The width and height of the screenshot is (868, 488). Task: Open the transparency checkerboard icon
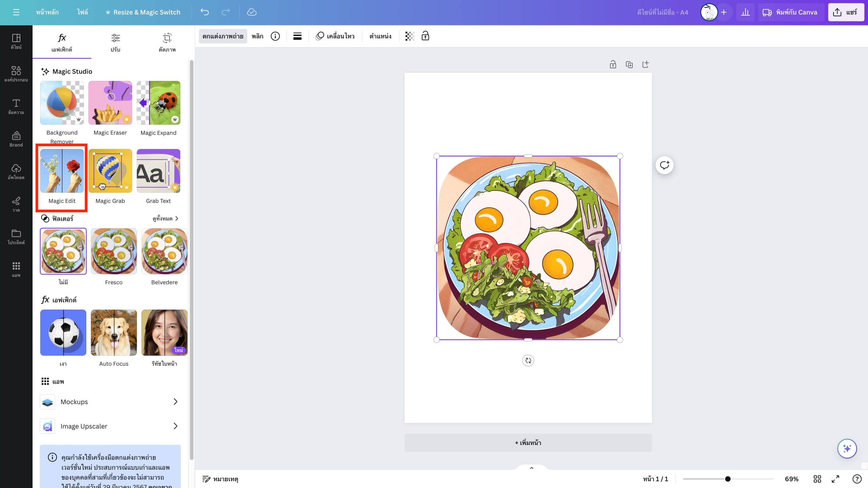[x=410, y=36]
